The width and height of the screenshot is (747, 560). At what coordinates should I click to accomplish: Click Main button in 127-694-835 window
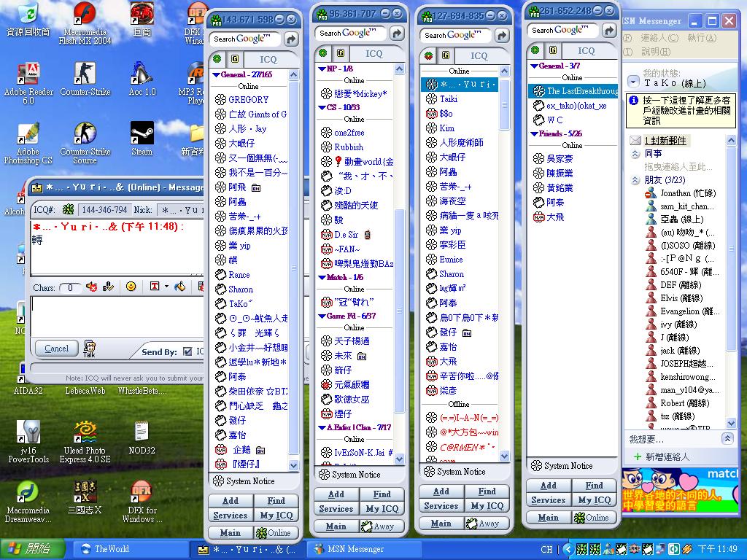click(x=441, y=524)
